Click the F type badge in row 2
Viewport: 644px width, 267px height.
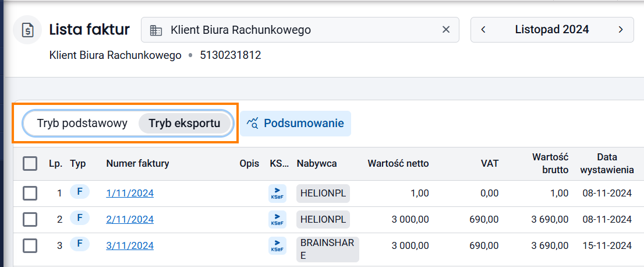[x=80, y=217]
